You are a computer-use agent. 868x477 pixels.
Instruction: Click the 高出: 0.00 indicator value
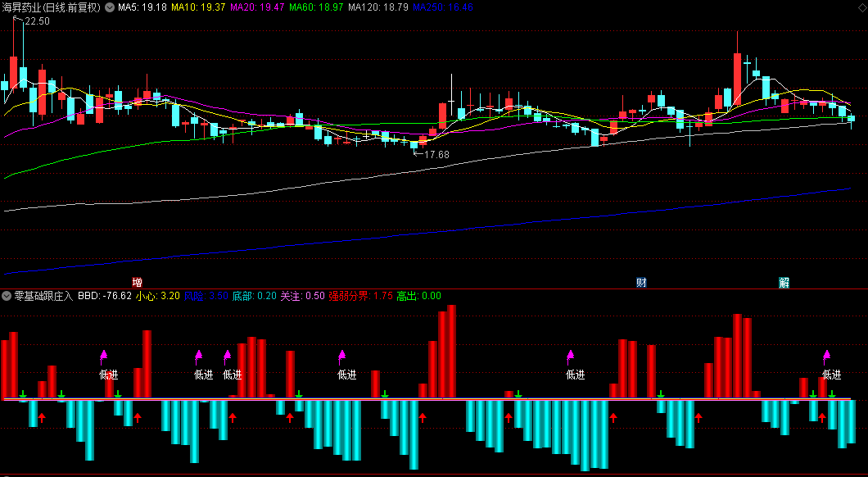click(419, 296)
